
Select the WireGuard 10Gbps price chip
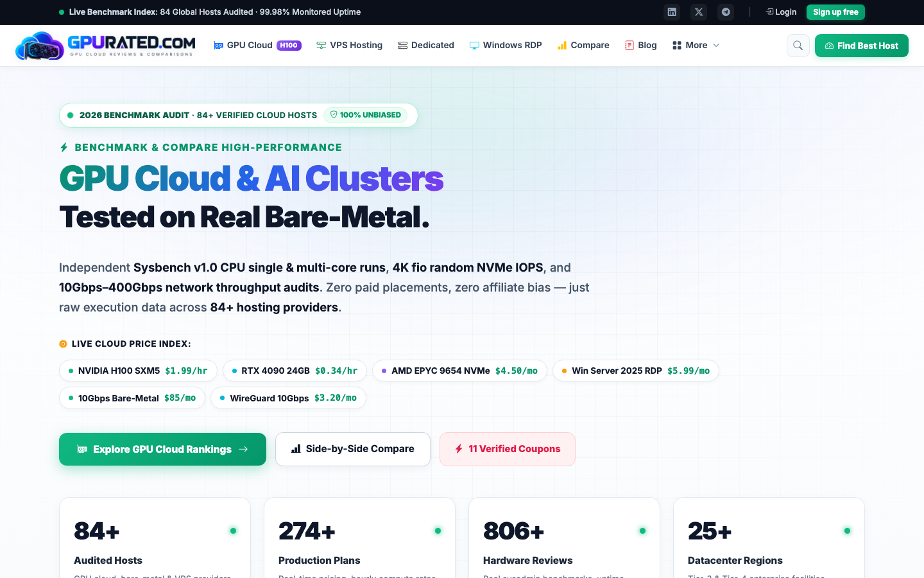coord(289,398)
